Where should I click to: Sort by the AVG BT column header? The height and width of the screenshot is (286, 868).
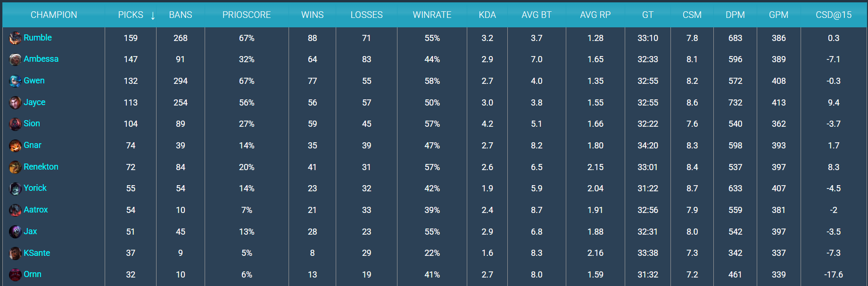[x=537, y=15]
